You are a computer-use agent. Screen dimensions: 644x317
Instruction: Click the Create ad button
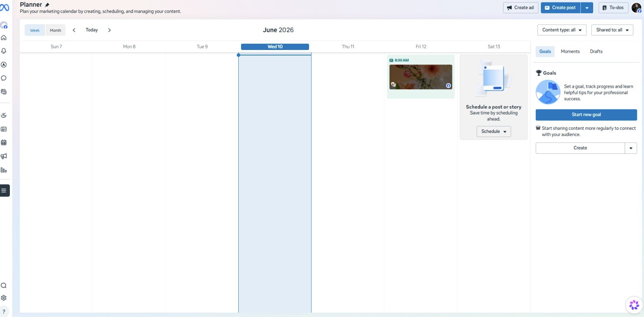click(520, 7)
